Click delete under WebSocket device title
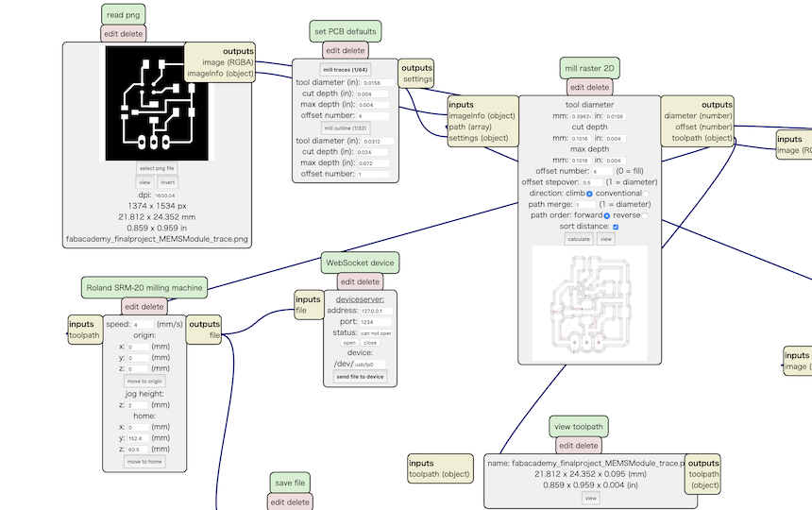The image size is (812, 510). [368, 281]
